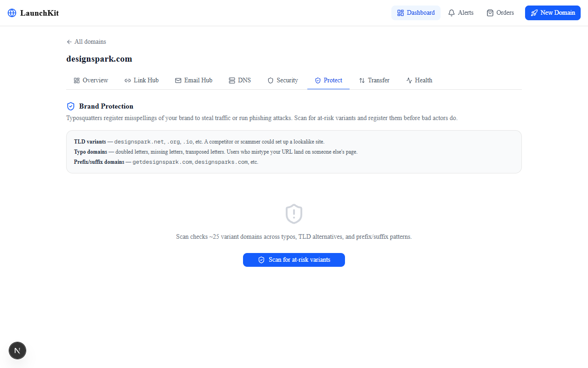Open the Security tab
Image resolution: width=588 pixels, height=368 pixels.
(283, 80)
